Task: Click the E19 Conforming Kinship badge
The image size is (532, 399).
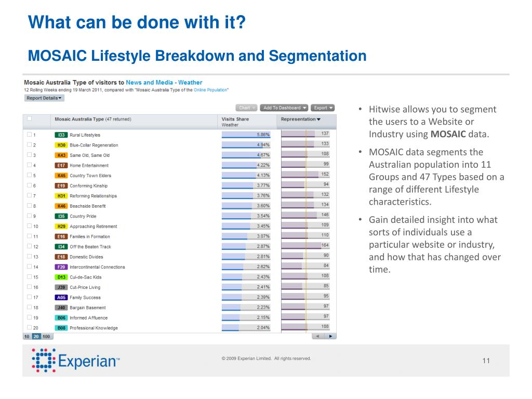Action: pos(61,186)
